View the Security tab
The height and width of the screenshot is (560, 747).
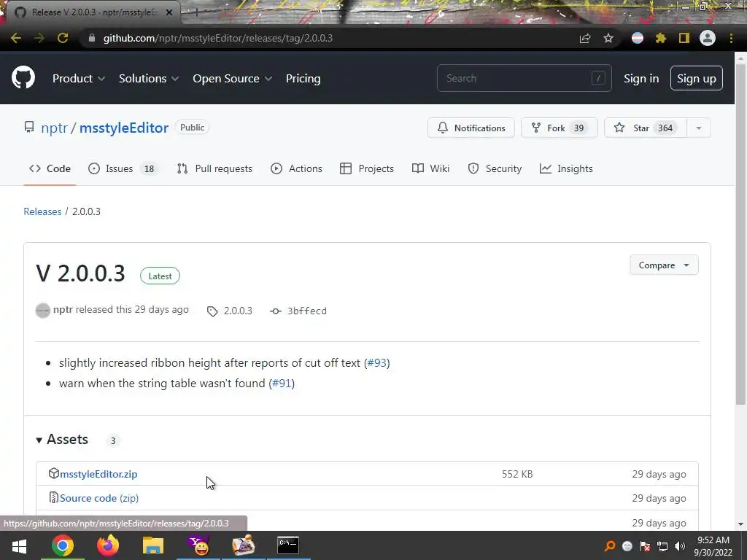(495, 168)
